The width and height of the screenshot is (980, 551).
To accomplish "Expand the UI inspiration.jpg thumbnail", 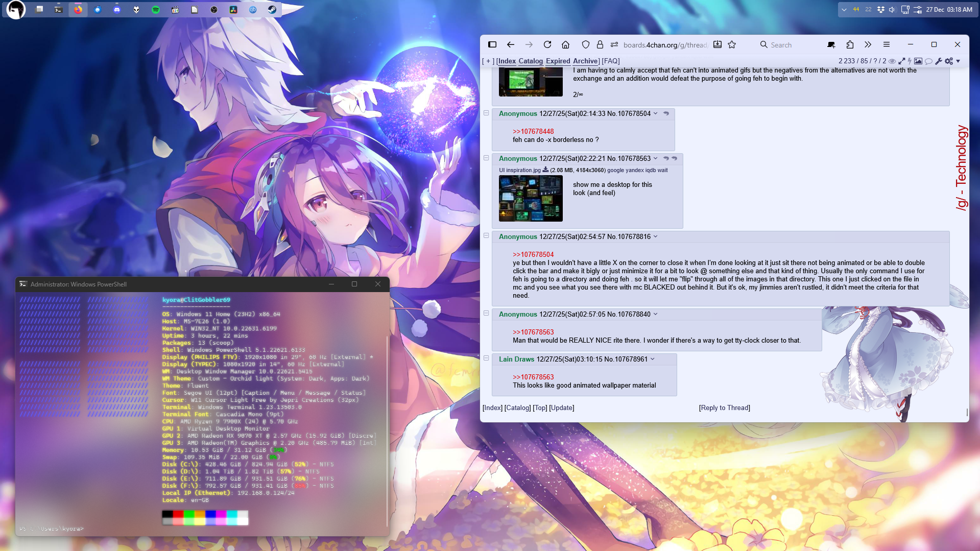I will (x=531, y=198).
